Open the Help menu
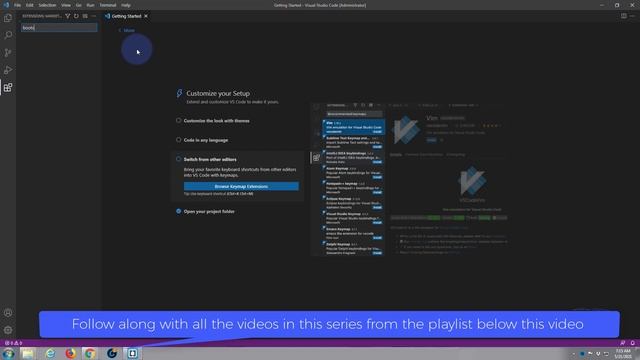The height and width of the screenshot is (360, 640). click(126, 5)
